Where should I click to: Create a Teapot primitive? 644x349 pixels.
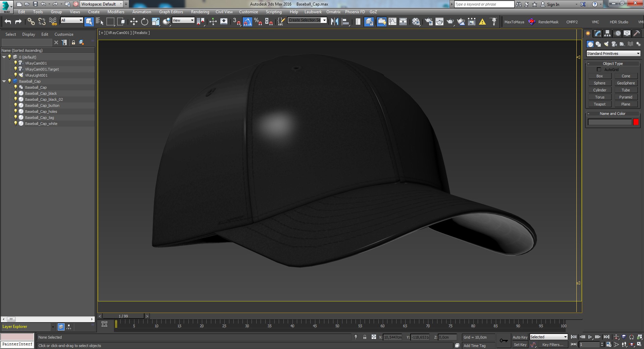point(599,104)
